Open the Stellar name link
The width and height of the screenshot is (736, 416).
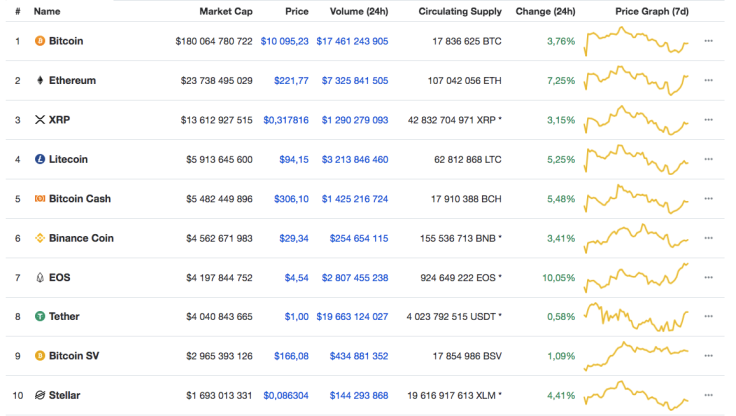tap(65, 395)
